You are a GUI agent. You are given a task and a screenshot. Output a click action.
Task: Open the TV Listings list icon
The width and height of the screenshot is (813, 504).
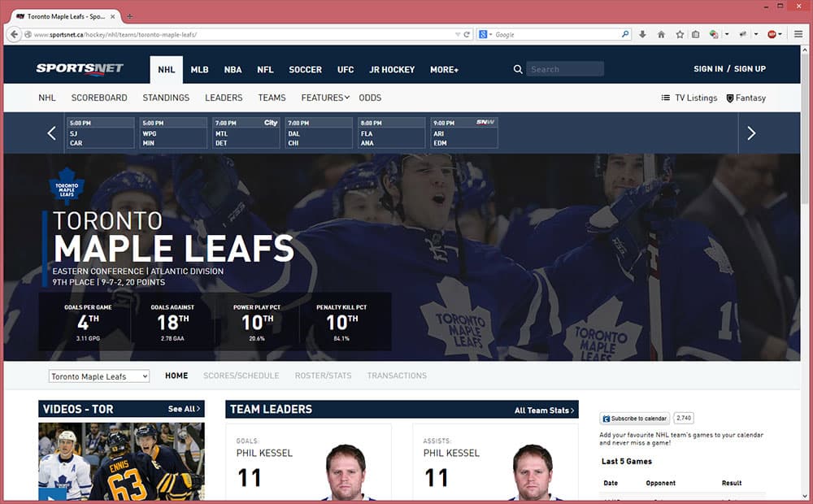point(666,98)
